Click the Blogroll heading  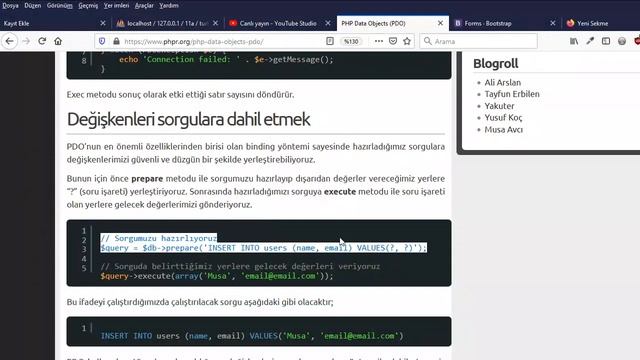[496, 64]
